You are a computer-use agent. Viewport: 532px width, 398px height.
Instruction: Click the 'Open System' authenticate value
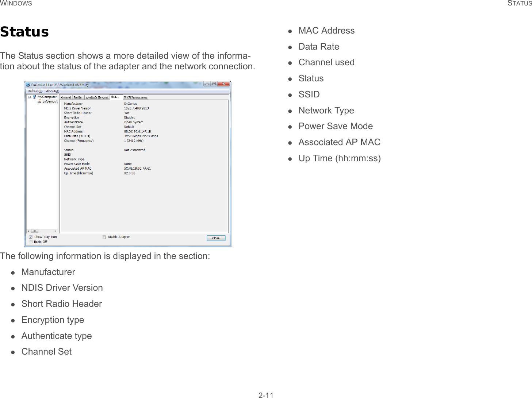click(x=134, y=122)
